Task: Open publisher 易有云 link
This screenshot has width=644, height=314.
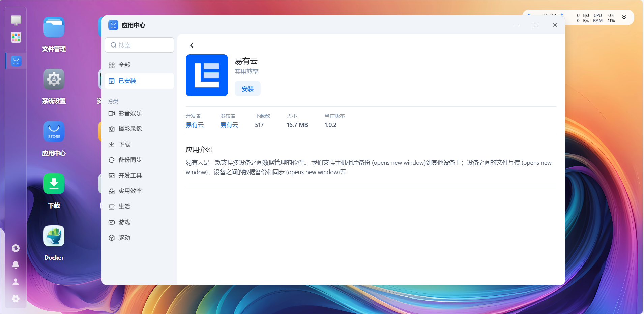Action: (x=229, y=125)
